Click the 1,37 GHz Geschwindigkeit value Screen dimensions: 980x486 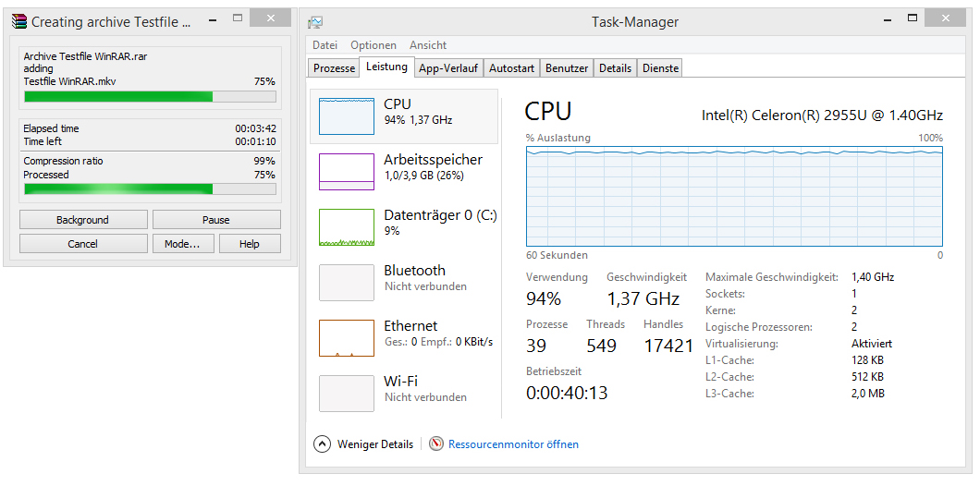(x=643, y=298)
